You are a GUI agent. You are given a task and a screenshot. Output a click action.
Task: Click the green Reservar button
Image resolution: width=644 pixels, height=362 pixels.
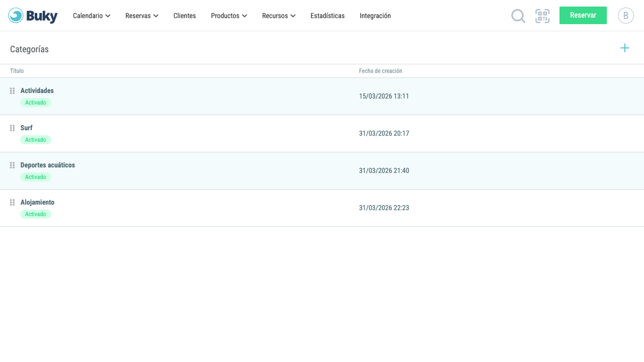(583, 16)
